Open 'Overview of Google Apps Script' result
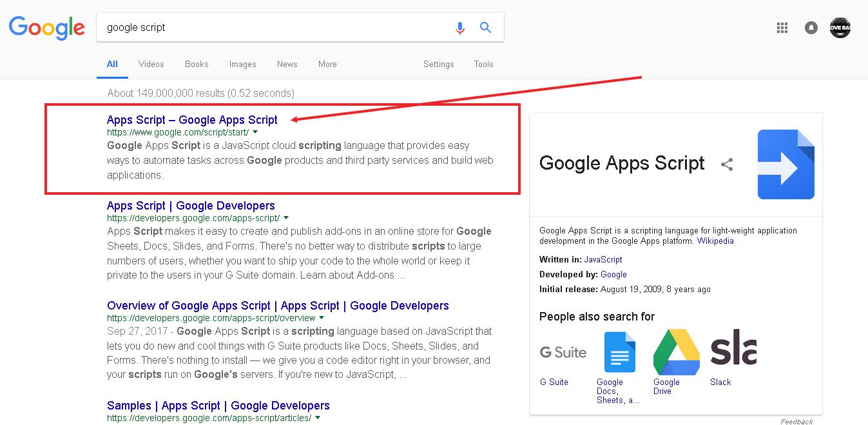The image size is (868, 425). pyautogui.click(x=278, y=306)
